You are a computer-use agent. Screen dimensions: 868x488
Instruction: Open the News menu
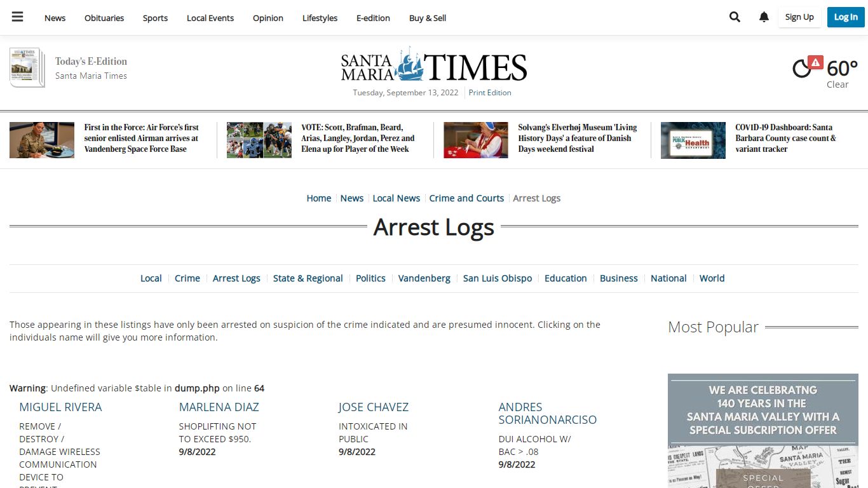[55, 18]
